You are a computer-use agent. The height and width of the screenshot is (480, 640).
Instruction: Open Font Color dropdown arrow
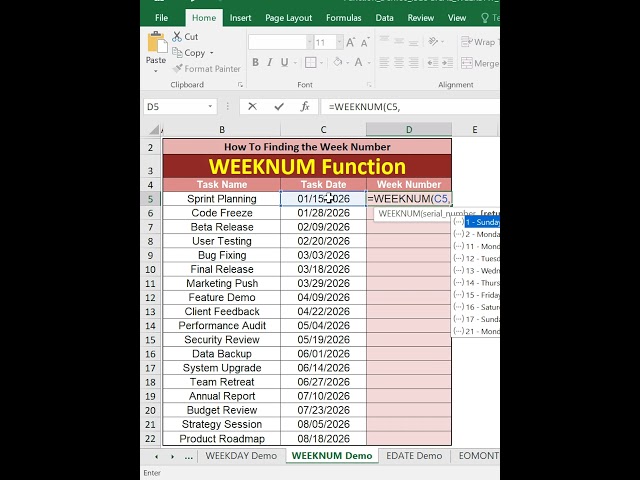[369, 63]
